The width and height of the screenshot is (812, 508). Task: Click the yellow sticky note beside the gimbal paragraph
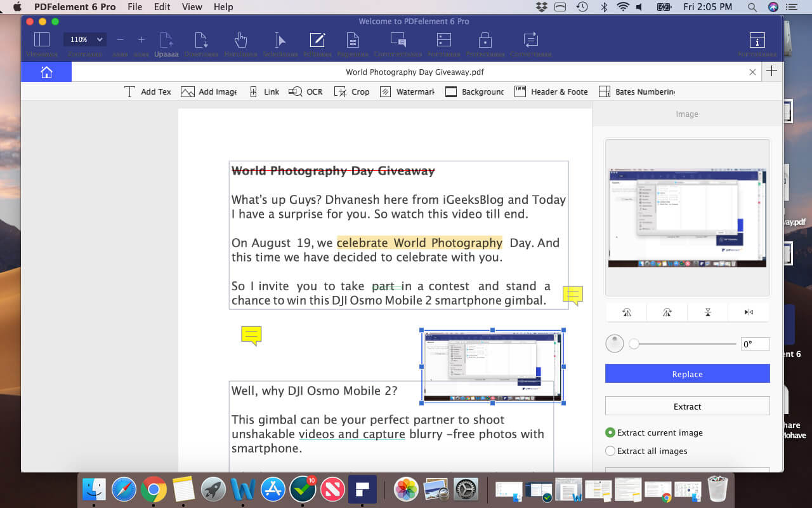coord(573,295)
